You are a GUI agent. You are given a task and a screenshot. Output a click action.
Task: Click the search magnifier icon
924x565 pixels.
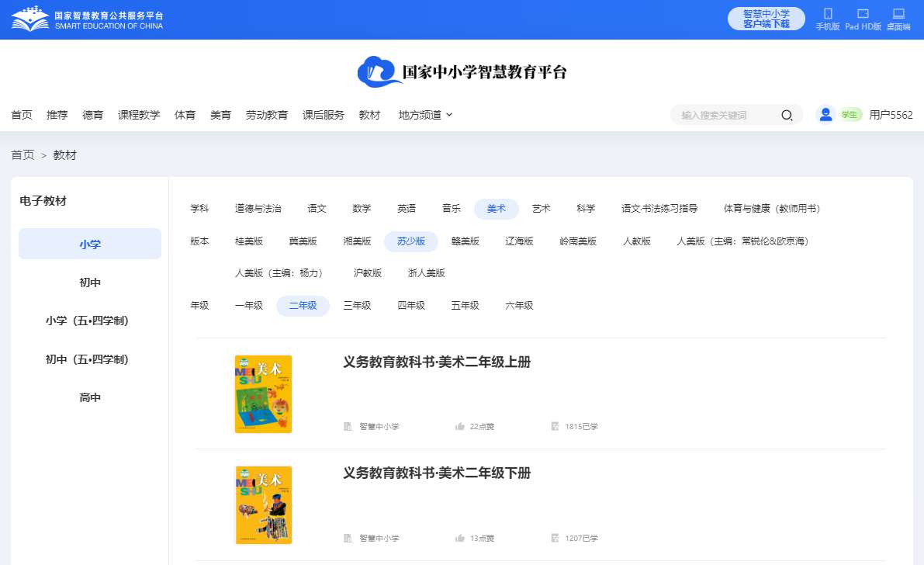(787, 115)
